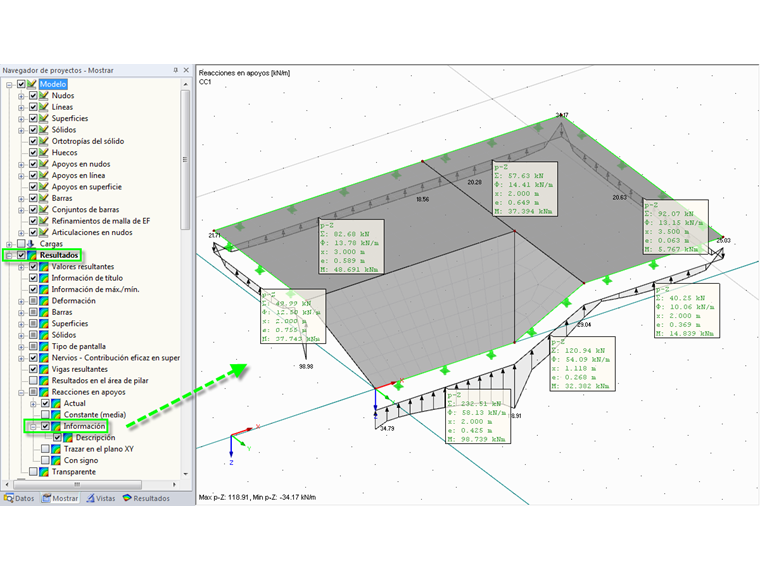Toggle the Descripción checkbox
760x570 pixels.
(x=57, y=438)
